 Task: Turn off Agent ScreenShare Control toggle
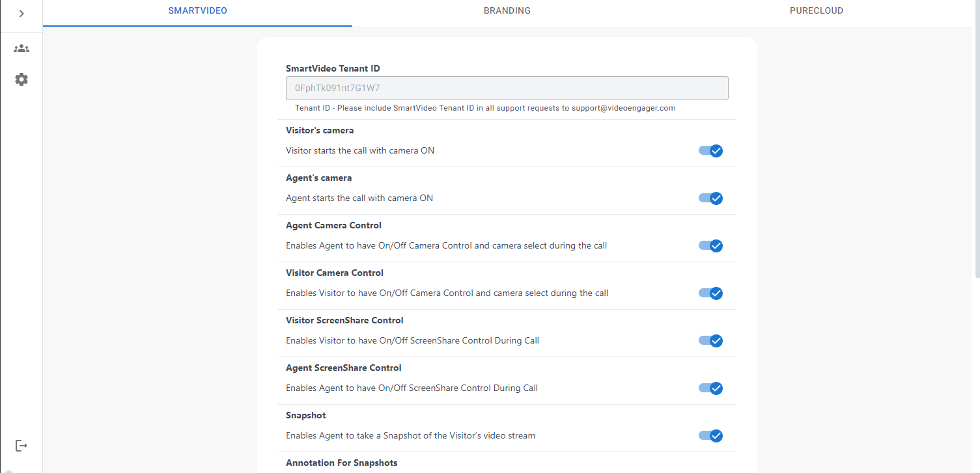point(710,388)
